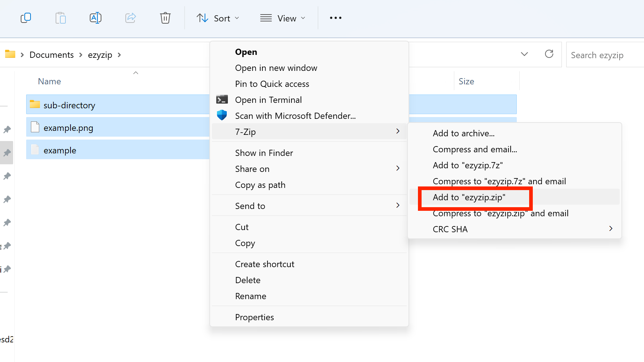Click the Refresh icon in the address bar
The image size is (644, 362).
point(549,54)
